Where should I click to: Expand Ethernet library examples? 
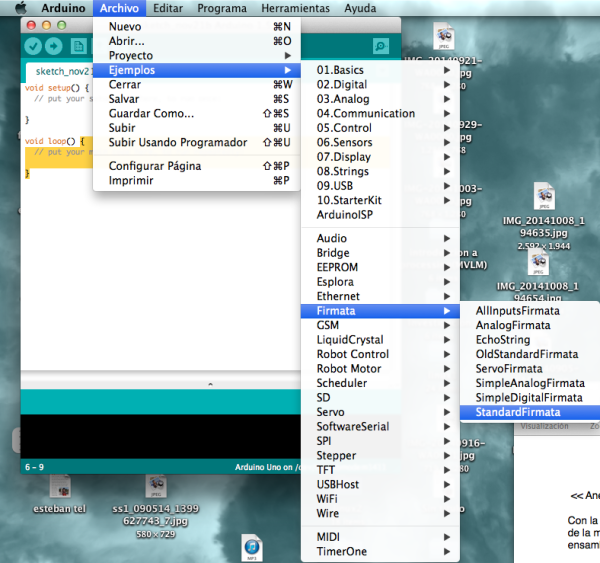click(380, 296)
